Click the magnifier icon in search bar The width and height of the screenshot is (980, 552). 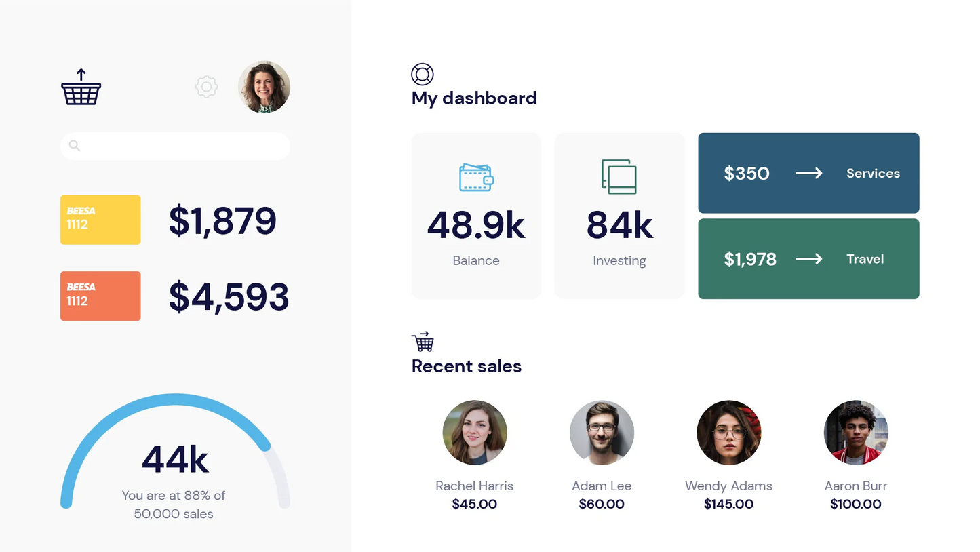(x=75, y=146)
